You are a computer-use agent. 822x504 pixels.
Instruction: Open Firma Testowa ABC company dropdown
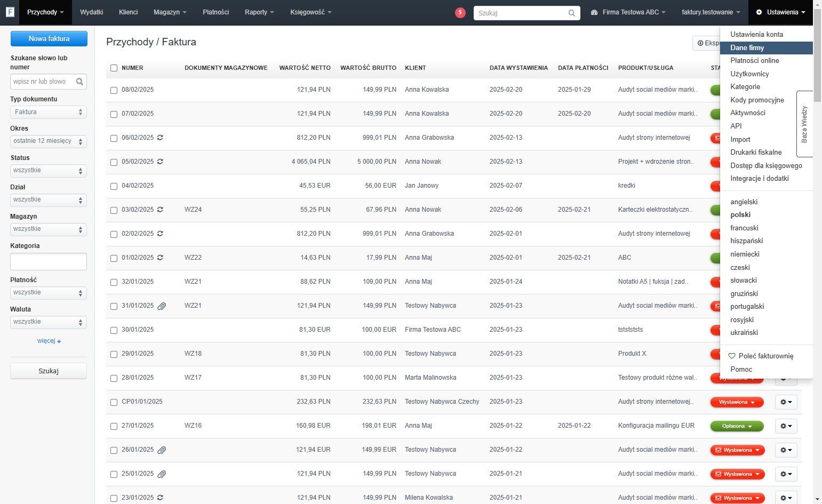(628, 12)
